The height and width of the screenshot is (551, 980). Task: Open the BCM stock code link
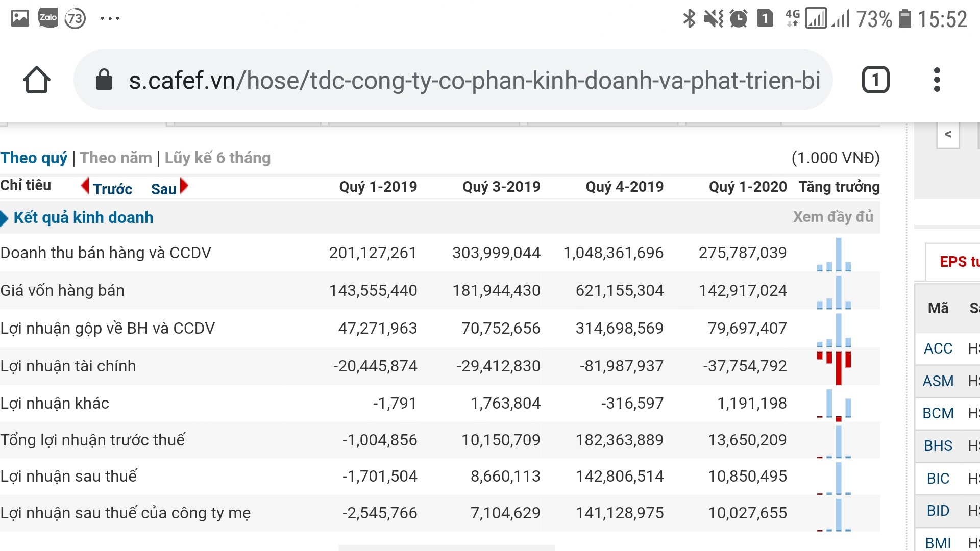pyautogui.click(x=938, y=413)
